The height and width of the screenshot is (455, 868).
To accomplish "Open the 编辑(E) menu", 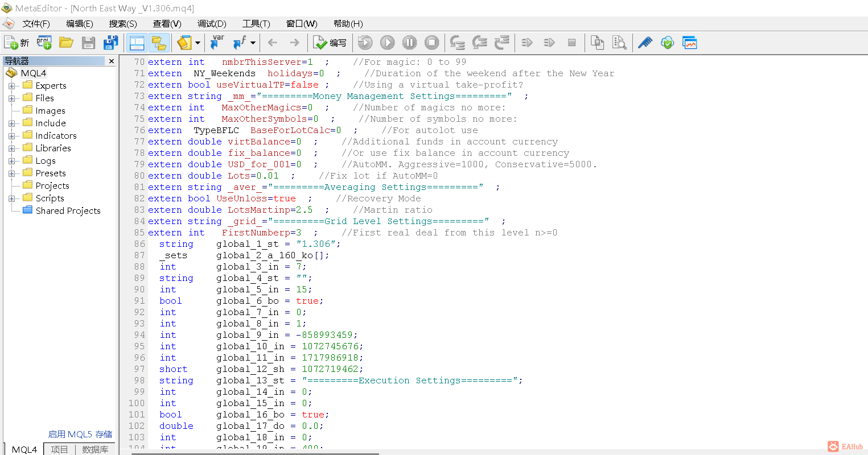I will tap(80, 23).
